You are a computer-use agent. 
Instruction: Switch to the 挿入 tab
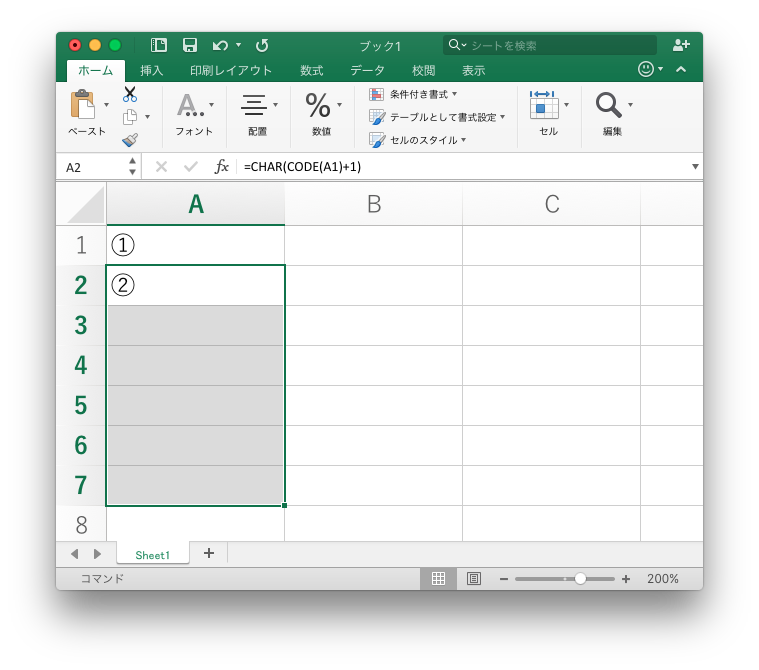click(152, 71)
